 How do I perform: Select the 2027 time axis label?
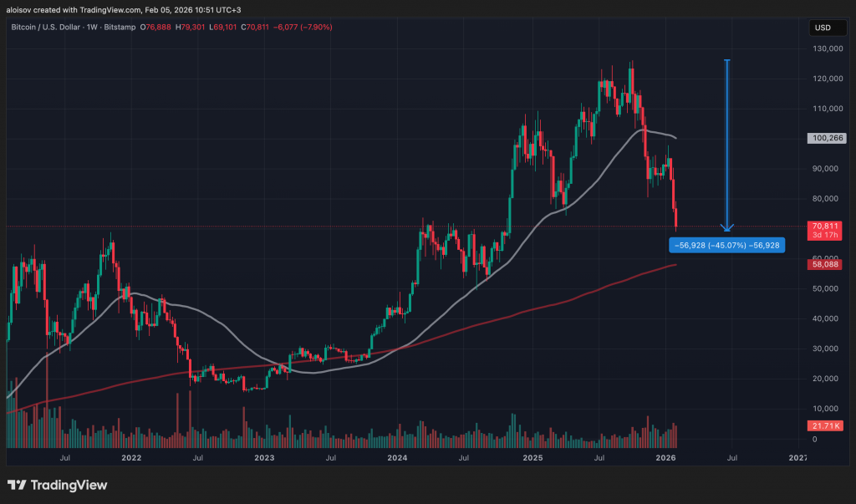(x=798, y=458)
